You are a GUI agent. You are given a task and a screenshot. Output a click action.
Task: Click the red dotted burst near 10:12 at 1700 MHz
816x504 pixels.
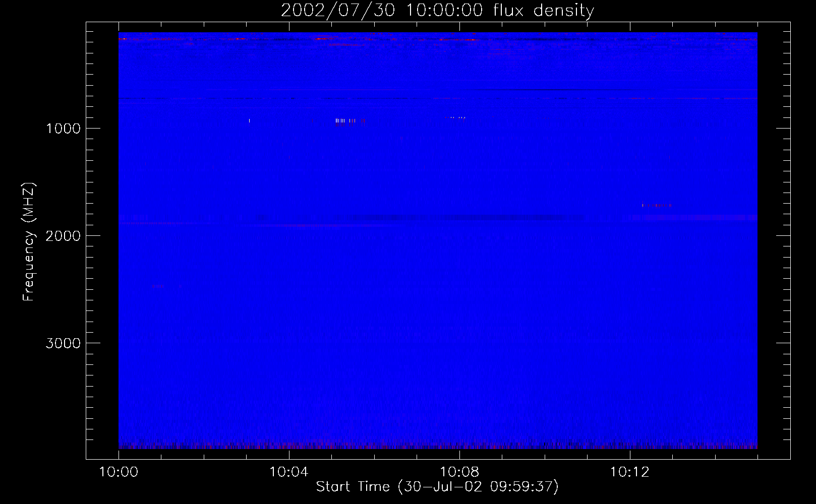[656, 205]
